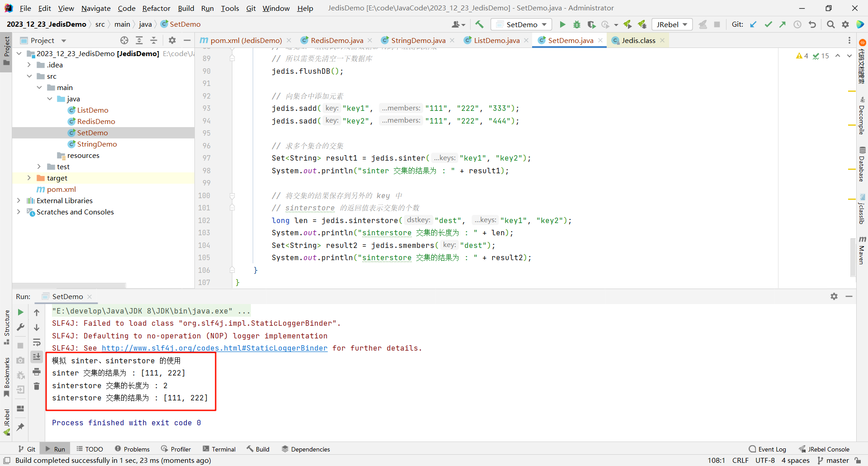This screenshot has height=466, width=868.
Task: Expand External Libraries node
Action: click(19, 200)
